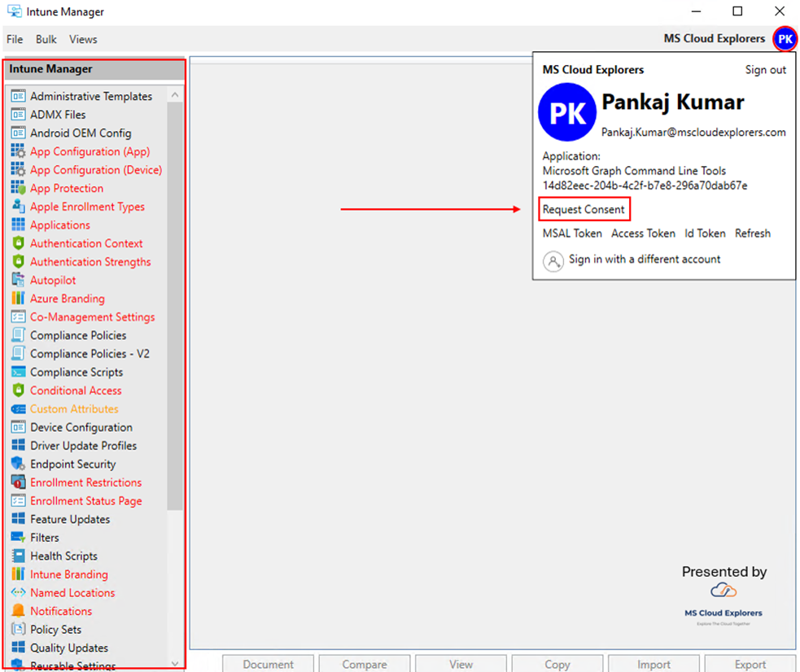Image resolution: width=800 pixels, height=672 pixels.
Task: Click the Compliance Policies icon
Action: pos(18,335)
